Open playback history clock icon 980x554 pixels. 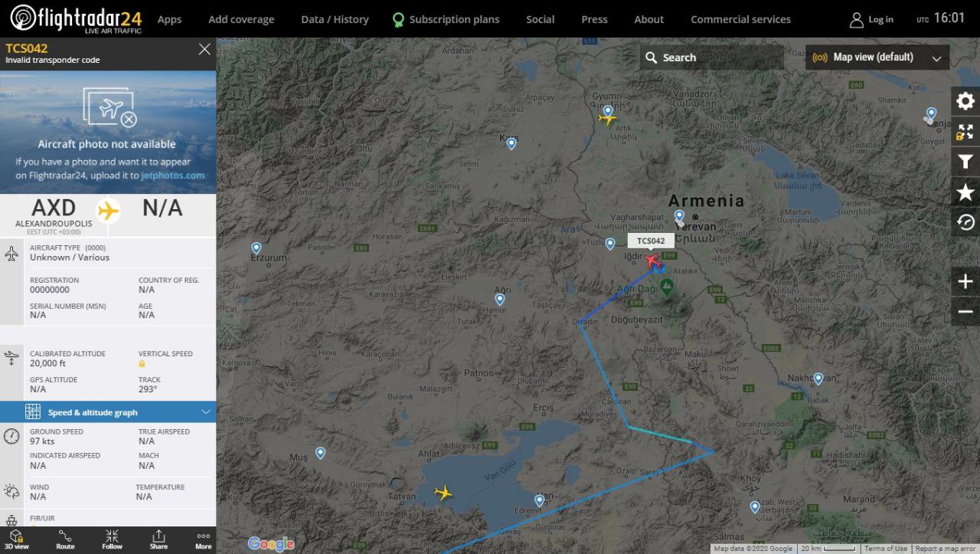965,222
